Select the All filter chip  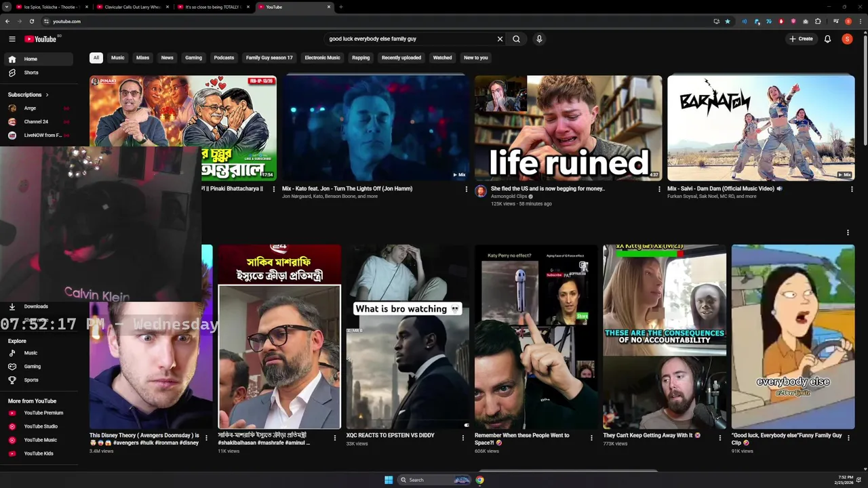pos(96,58)
